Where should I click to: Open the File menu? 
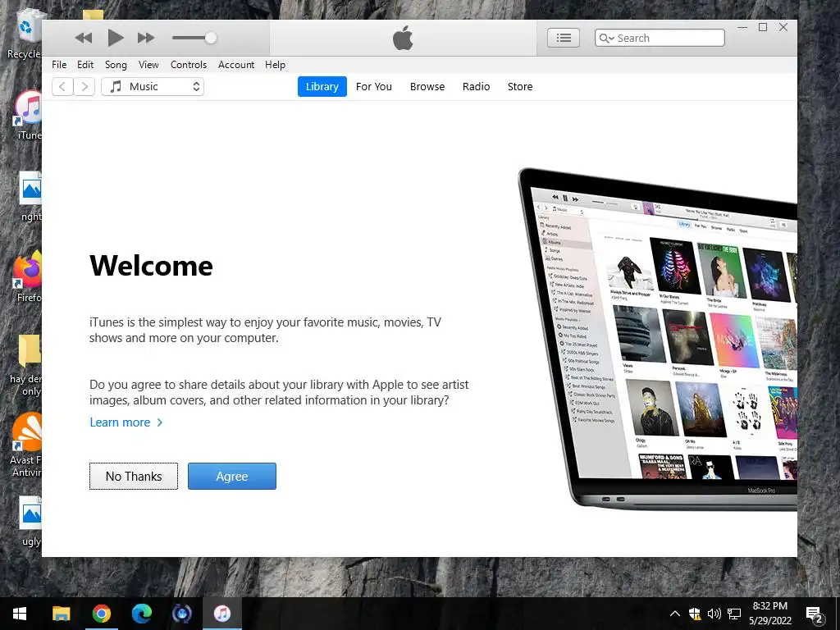click(59, 65)
